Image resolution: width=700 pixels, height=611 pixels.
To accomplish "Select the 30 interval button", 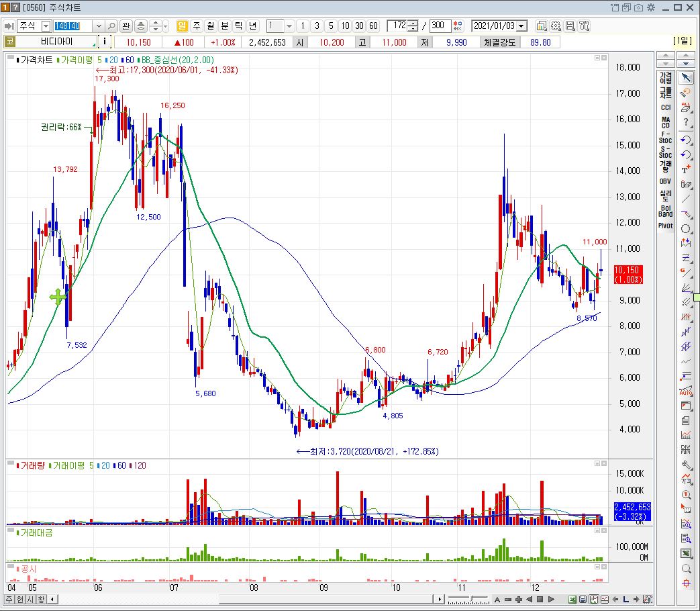I will [x=359, y=26].
